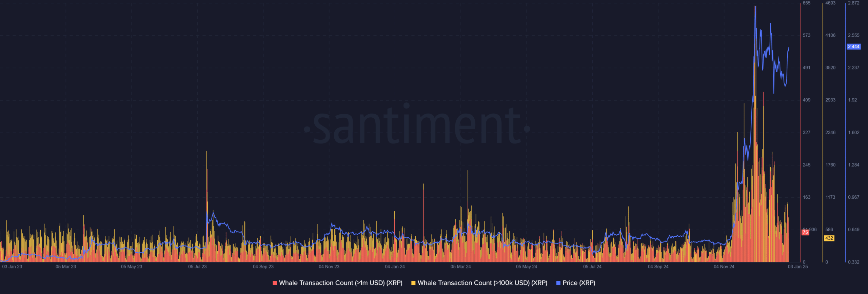
Task: Click the red >1m USD legend swatch
Action: point(275,283)
